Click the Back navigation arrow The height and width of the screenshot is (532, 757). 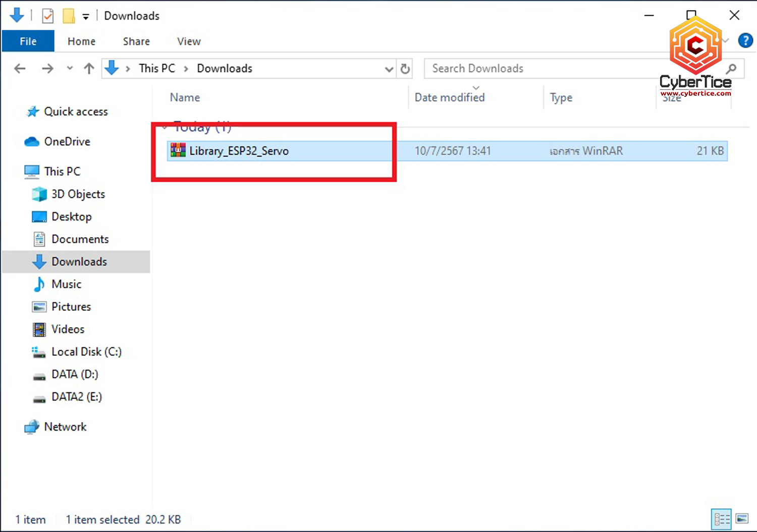pyautogui.click(x=20, y=69)
